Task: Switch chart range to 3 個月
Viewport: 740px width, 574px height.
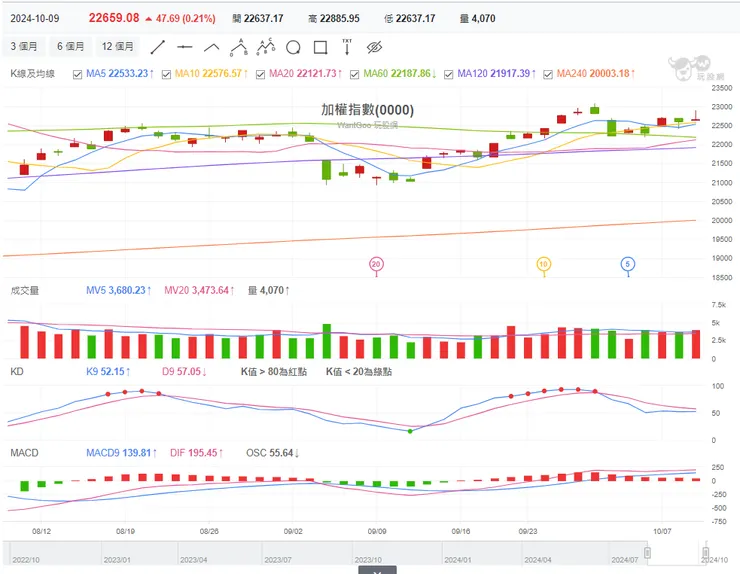Action: tap(24, 46)
